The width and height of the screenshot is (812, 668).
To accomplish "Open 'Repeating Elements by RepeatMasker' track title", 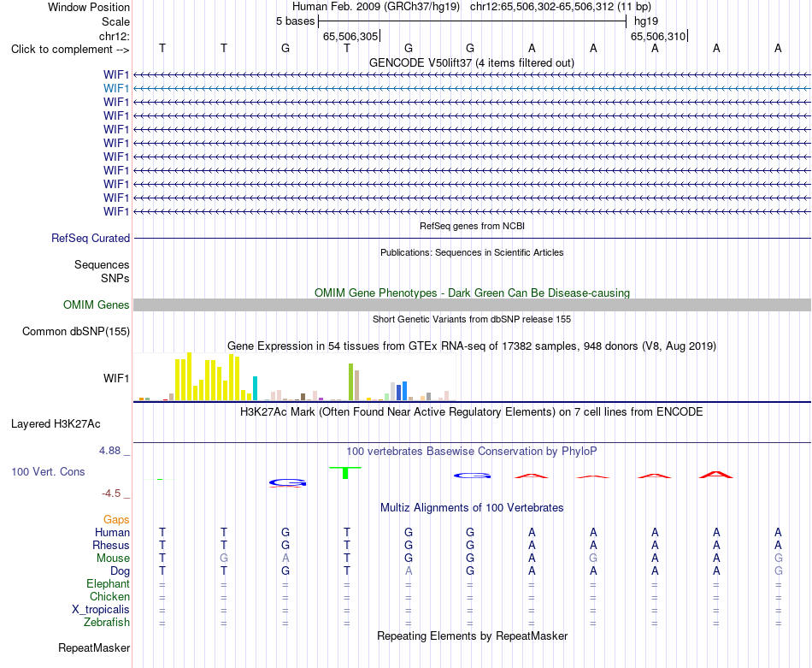I will pos(472,635).
